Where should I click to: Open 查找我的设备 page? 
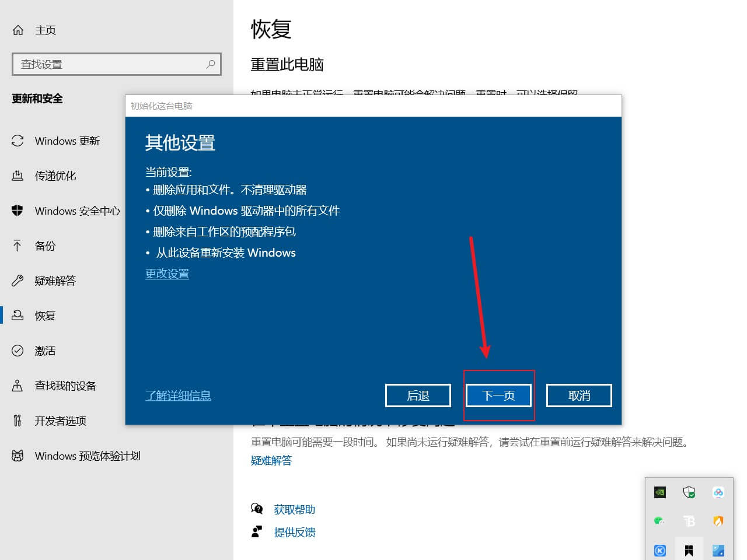(x=65, y=386)
